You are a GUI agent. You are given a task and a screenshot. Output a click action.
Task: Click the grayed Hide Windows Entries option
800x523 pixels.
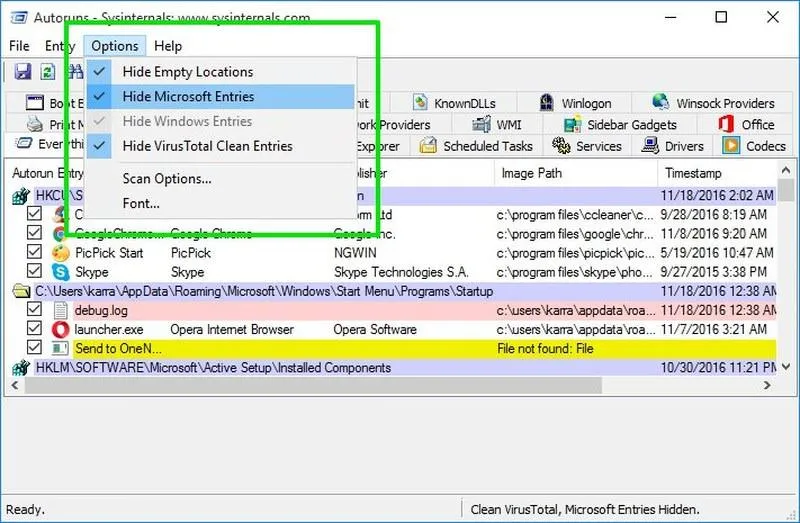click(x=220, y=121)
